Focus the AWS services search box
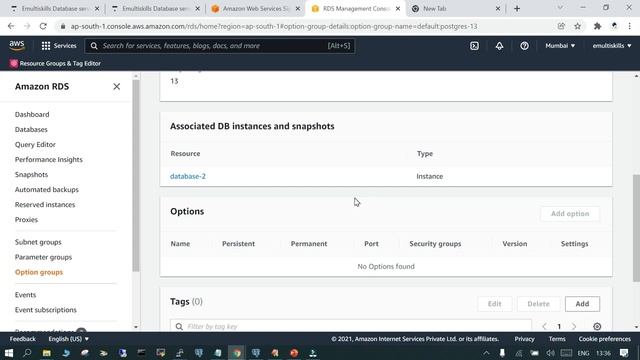 220,46
